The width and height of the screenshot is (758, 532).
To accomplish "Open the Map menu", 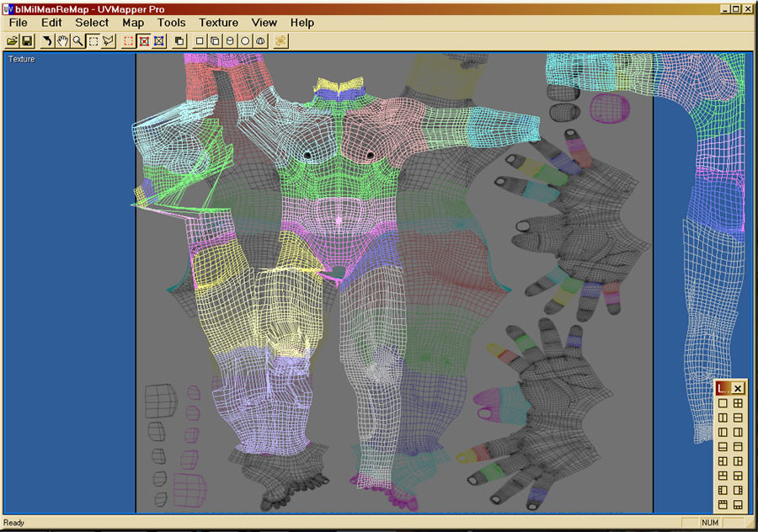I will click(133, 23).
